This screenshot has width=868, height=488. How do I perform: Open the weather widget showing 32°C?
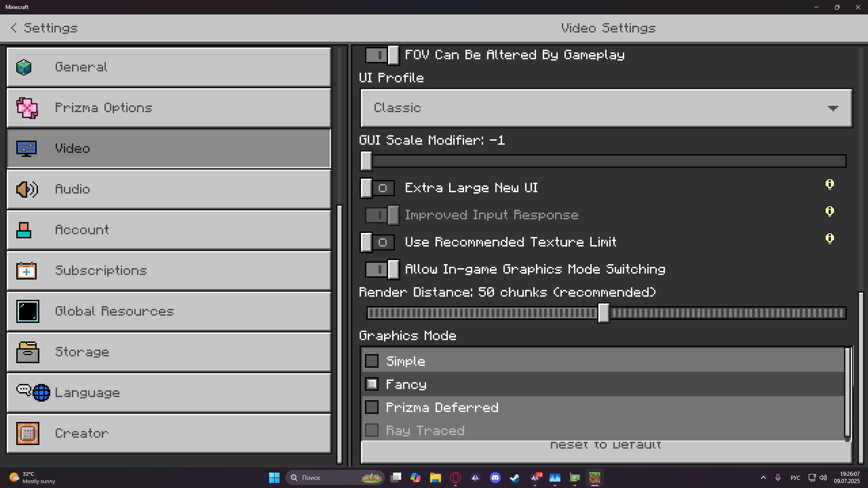[x=33, y=478]
